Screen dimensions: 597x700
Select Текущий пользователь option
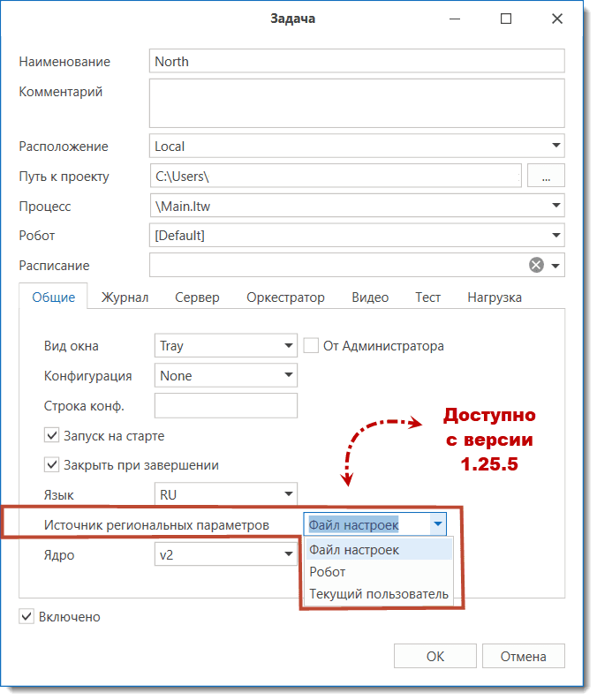coord(379,594)
